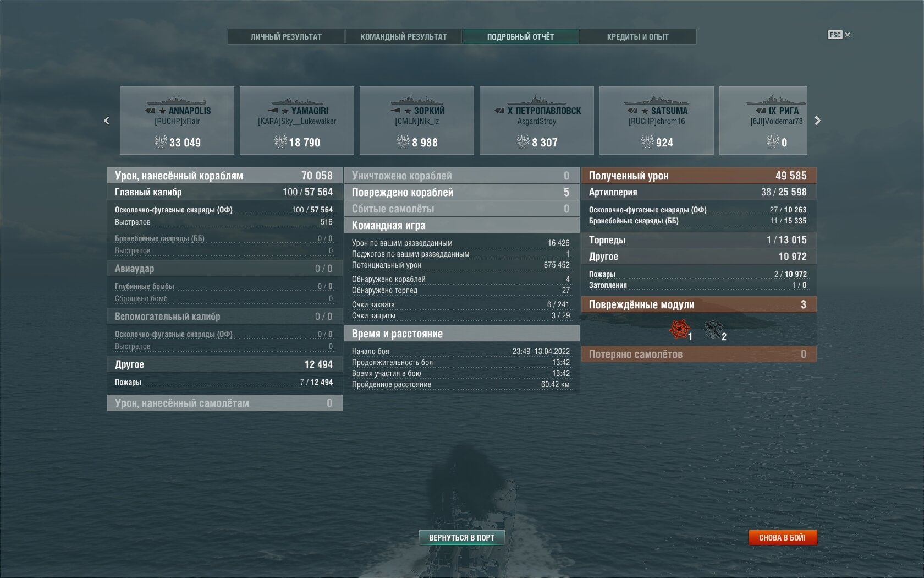Click the ship silhouette icon above ЗОРКИЙ

(x=417, y=100)
